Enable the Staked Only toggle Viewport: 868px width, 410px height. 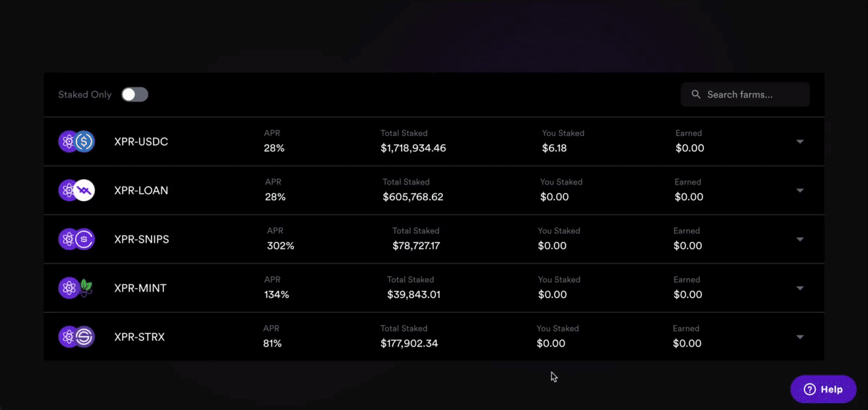(x=135, y=94)
